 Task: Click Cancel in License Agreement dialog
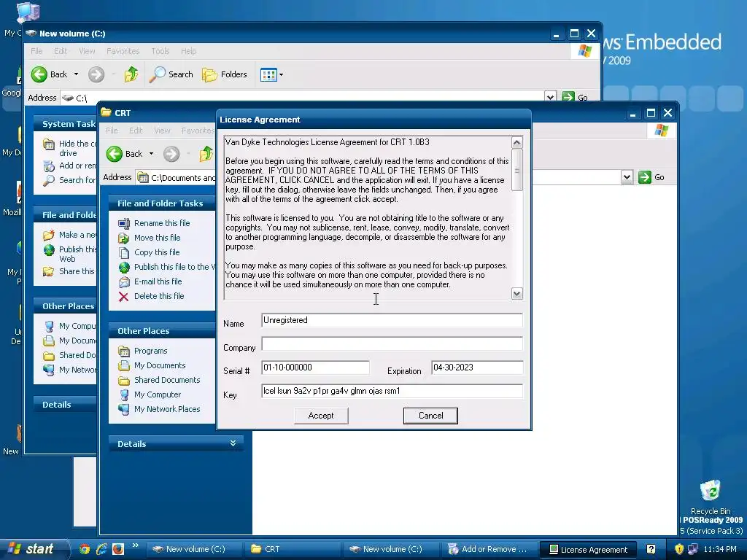[x=430, y=416]
